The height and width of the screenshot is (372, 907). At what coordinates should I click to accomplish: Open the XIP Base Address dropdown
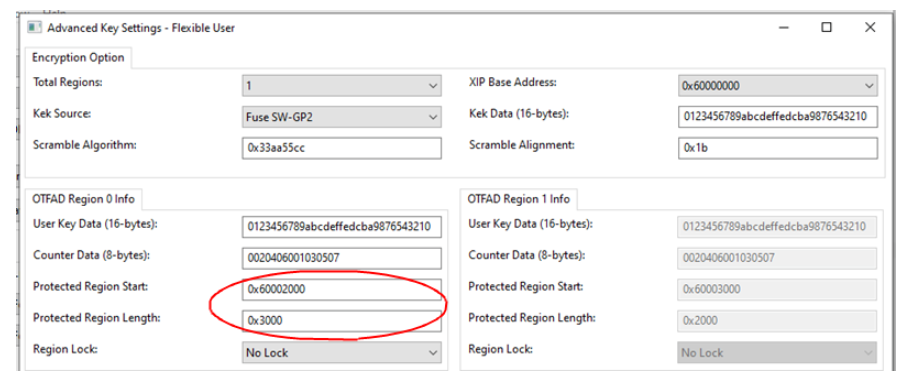pos(777,86)
